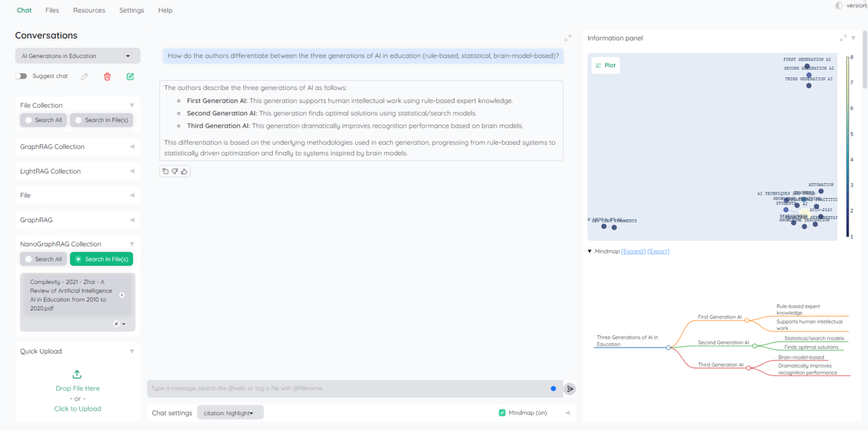
Task: Enable the Suggest chat toggle
Action: (21, 76)
